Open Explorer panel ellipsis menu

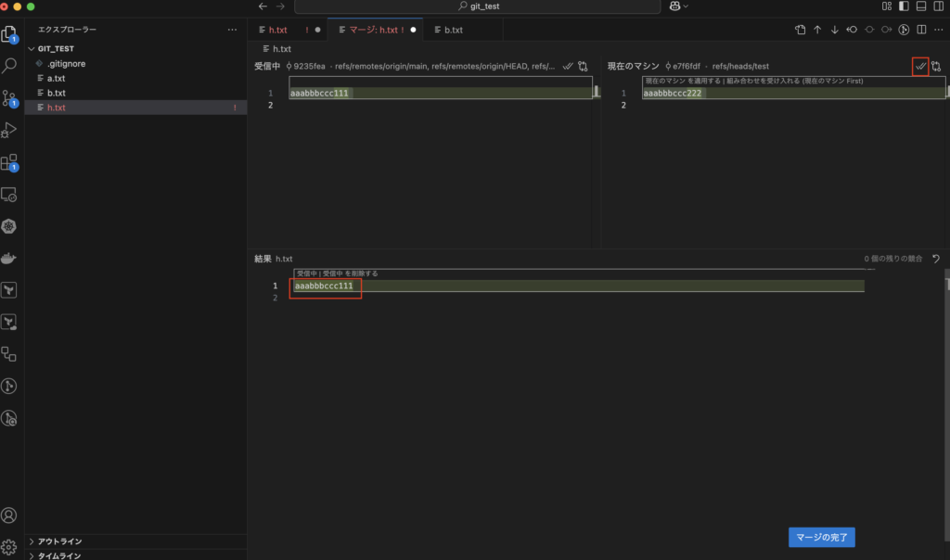(x=232, y=29)
